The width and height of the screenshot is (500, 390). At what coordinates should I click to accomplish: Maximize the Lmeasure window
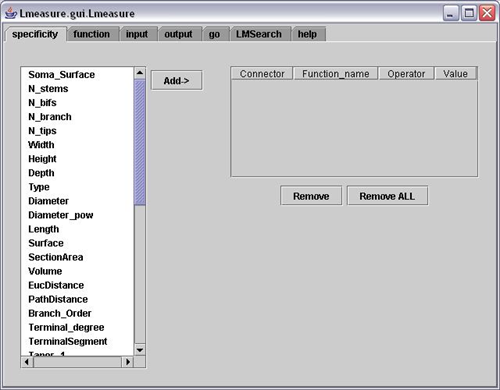point(469,14)
